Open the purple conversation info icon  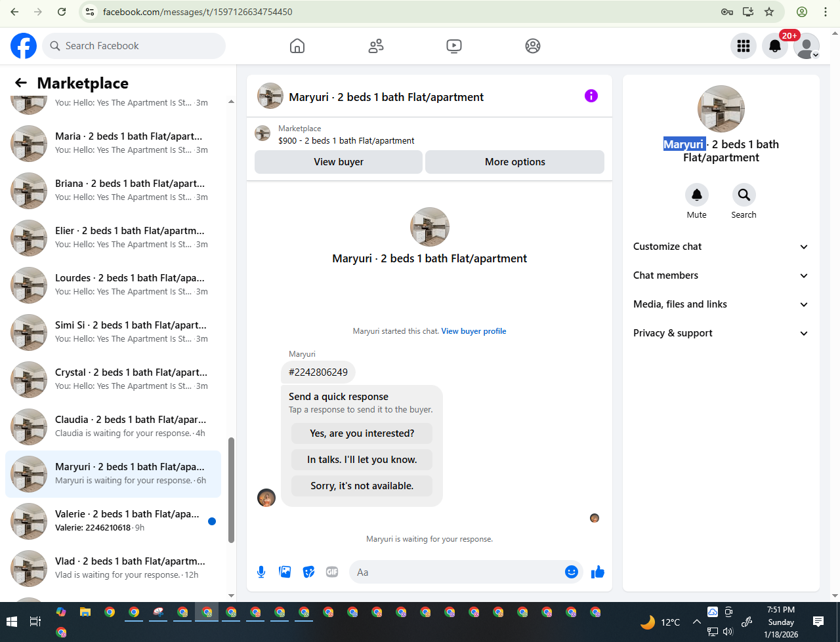pyautogui.click(x=591, y=96)
